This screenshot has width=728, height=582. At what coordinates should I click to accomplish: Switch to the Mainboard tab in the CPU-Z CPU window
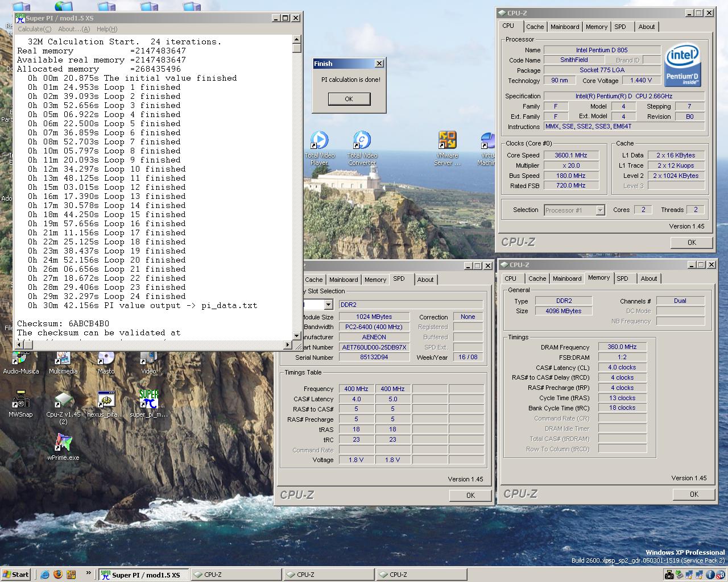(565, 27)
